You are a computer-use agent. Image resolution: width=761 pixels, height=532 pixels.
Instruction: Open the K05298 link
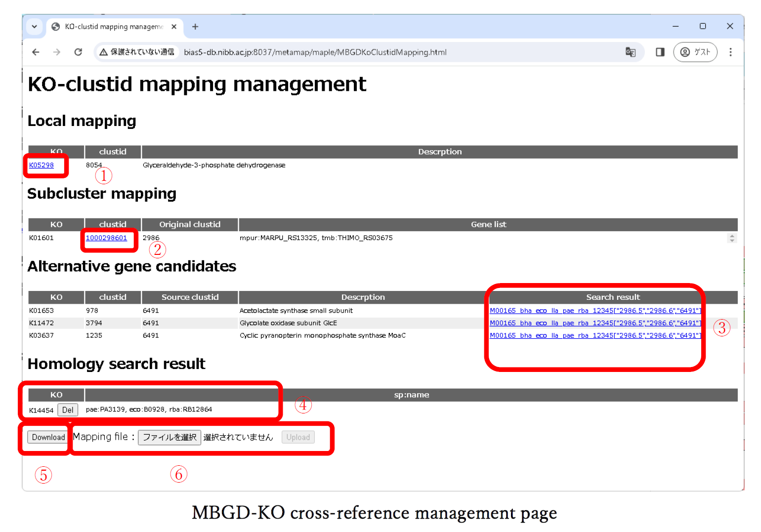pos(42,165)
